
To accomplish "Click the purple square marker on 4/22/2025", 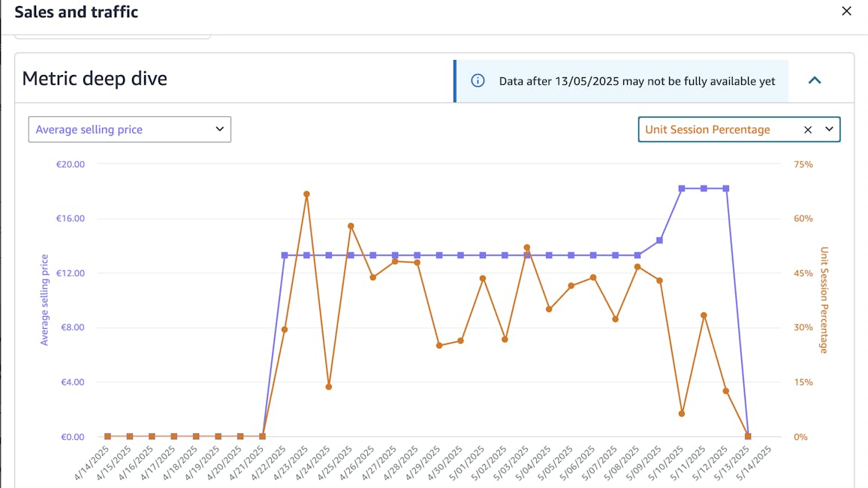I will [x=285, y=255].
